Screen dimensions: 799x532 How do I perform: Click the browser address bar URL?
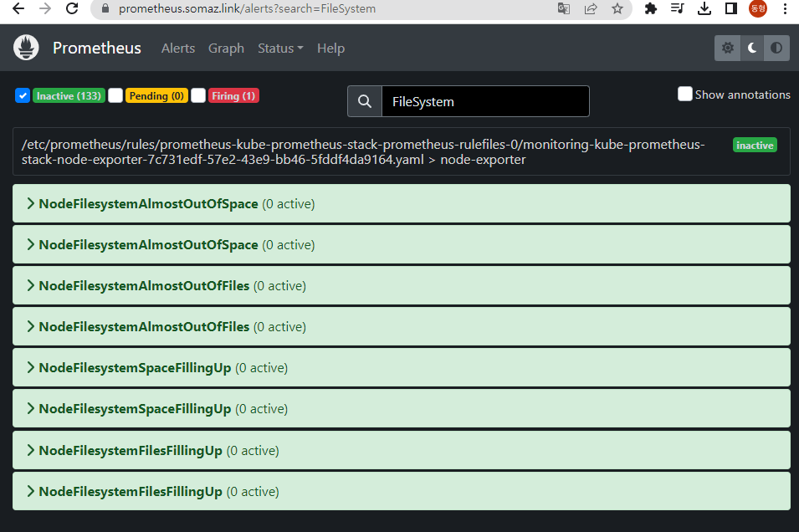point(247,8)
